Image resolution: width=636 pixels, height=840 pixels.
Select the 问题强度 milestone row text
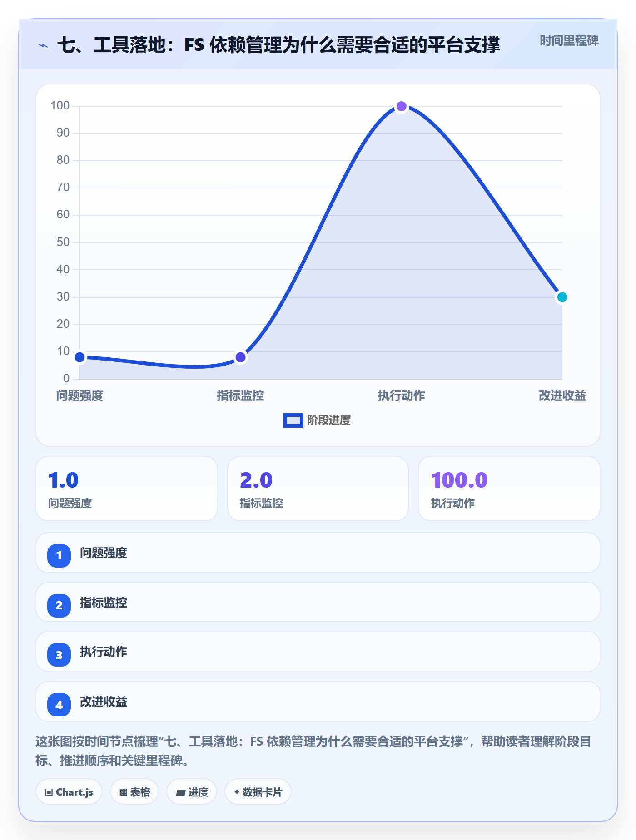[x=104, y=553]
